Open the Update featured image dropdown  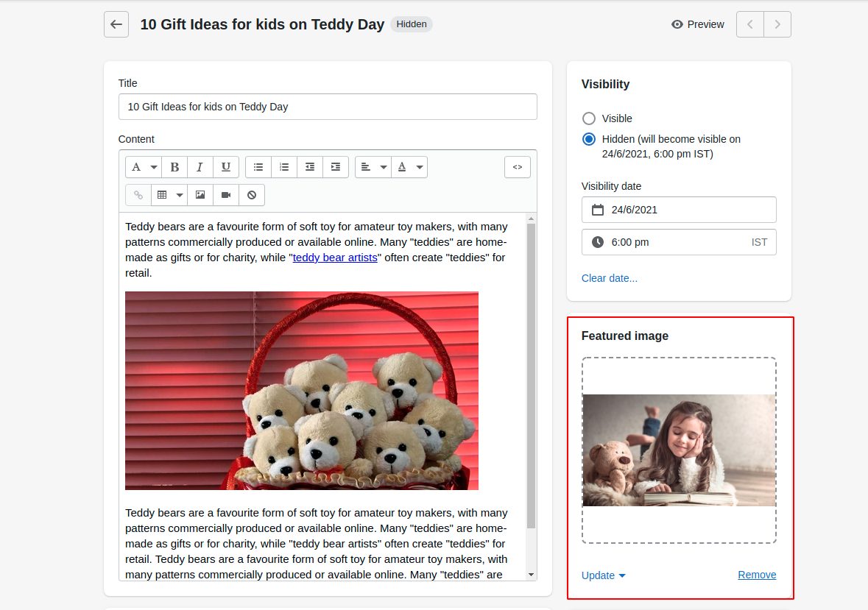point(603,575)
